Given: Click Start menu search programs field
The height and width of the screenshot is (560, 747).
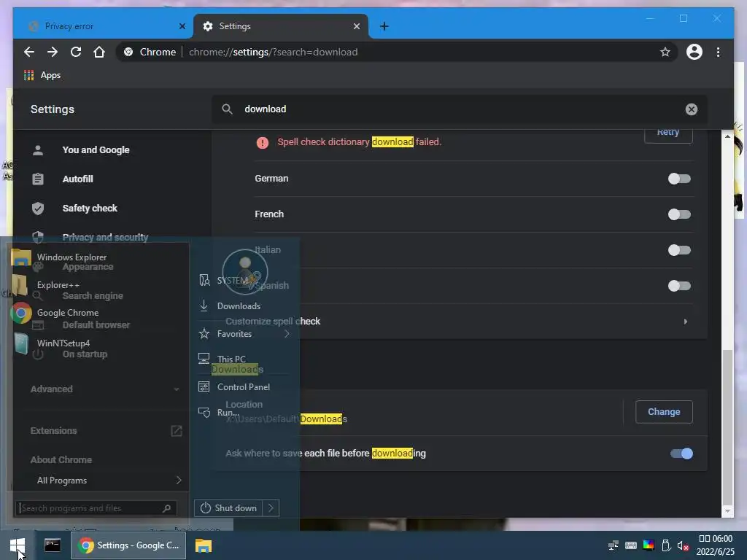Looking at the screenshot, I should click(96, 508).
